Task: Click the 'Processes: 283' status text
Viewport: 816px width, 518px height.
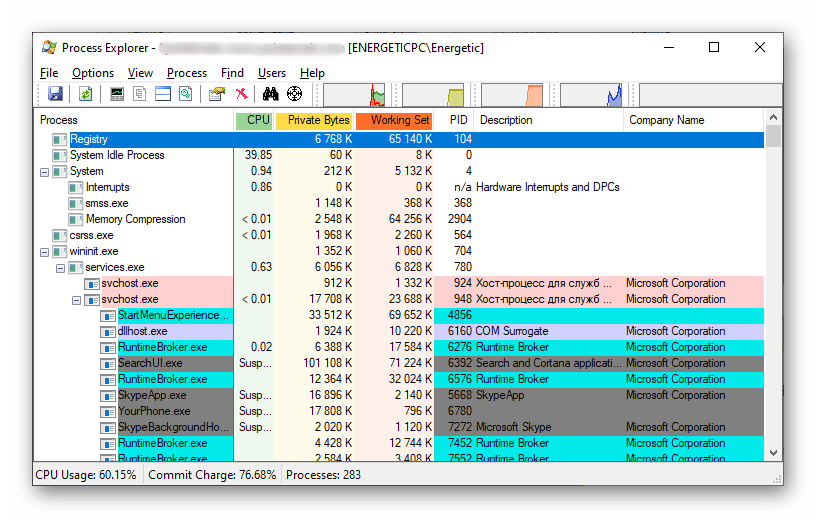Action: tap(323, 475)
